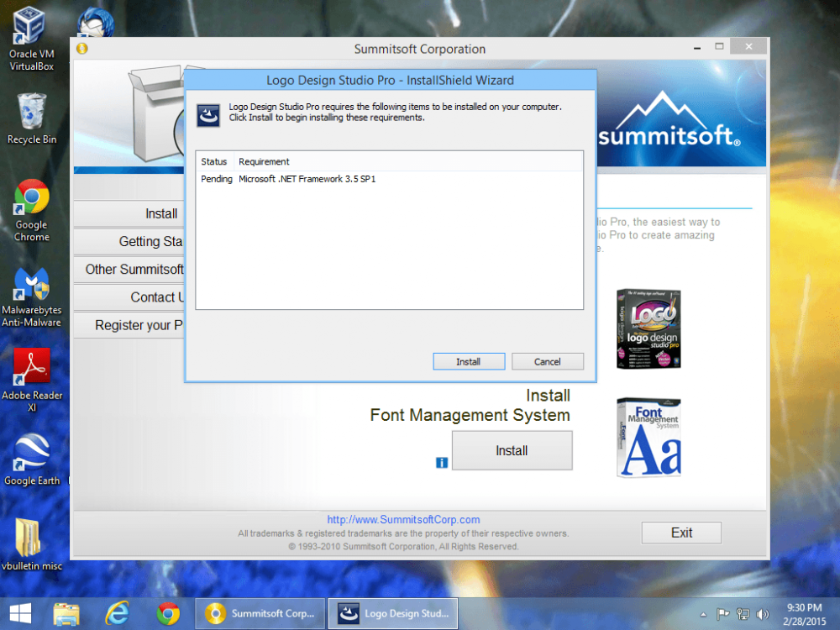
Task: Switch to Summitsoft Corp taskbar window
Action: tap(260, 613)
